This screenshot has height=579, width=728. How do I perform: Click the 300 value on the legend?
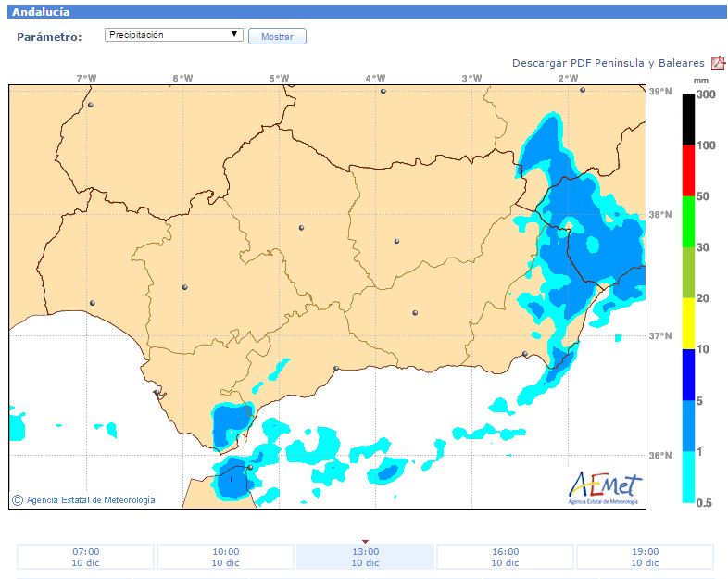706,94
